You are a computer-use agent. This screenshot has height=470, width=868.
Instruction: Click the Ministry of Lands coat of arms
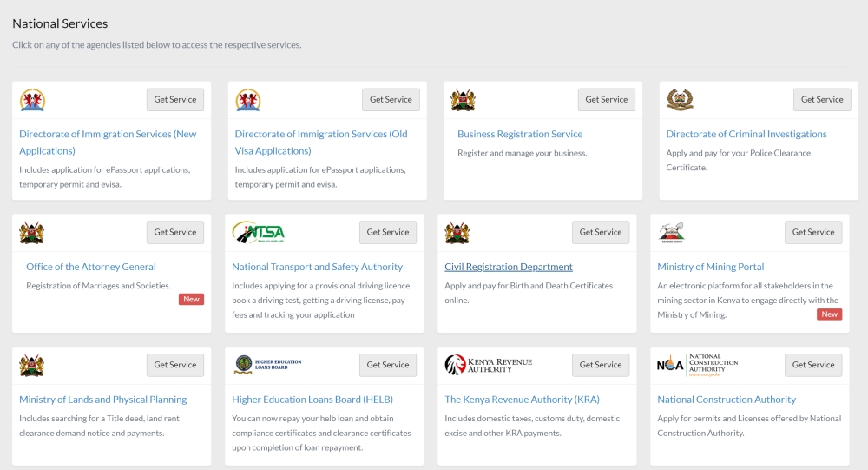click(31, 366)
